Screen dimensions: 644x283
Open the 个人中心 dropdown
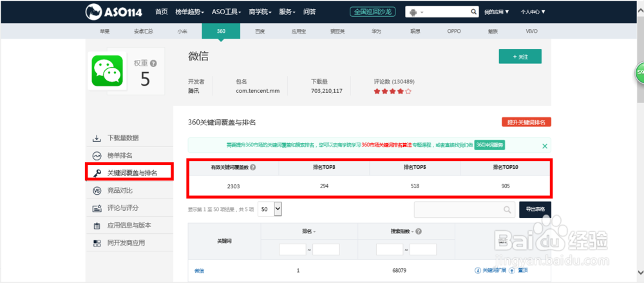point(533,12)
